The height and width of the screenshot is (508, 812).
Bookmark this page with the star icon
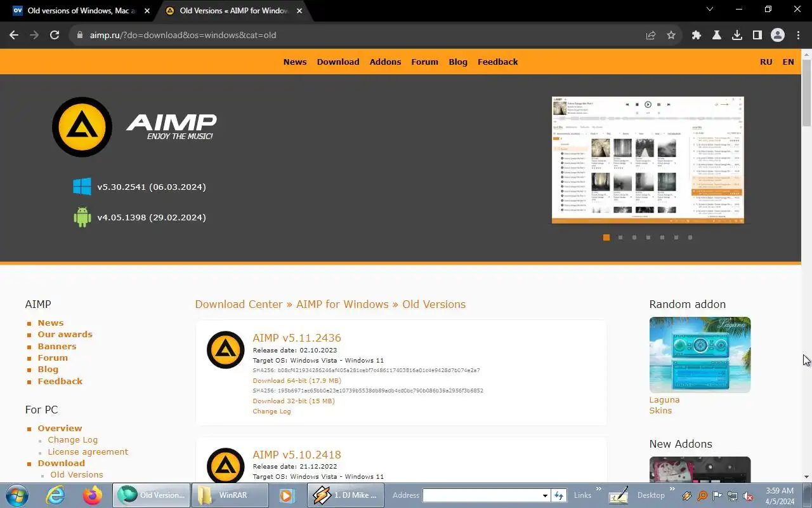click(671, 36)
